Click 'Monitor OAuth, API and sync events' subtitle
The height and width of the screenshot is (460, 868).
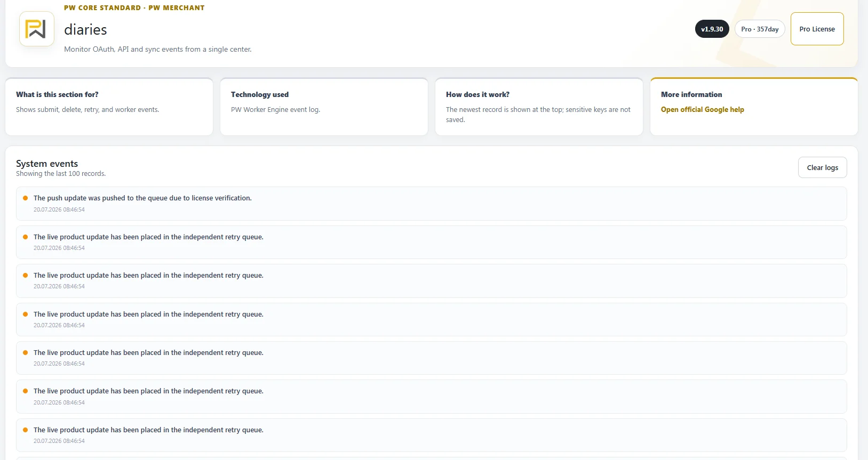158,49
